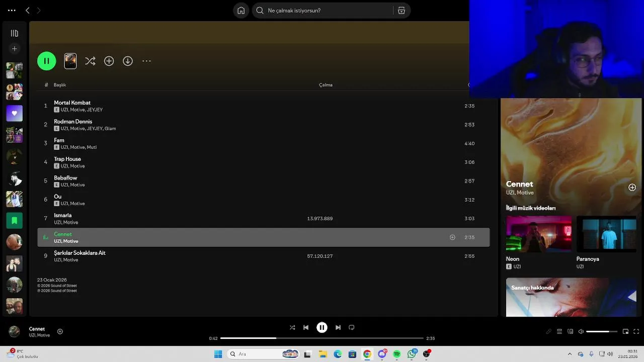Open Discord from the Windows taskbar
The width and height of the screenshot is (644, 362).
point(382,354)
